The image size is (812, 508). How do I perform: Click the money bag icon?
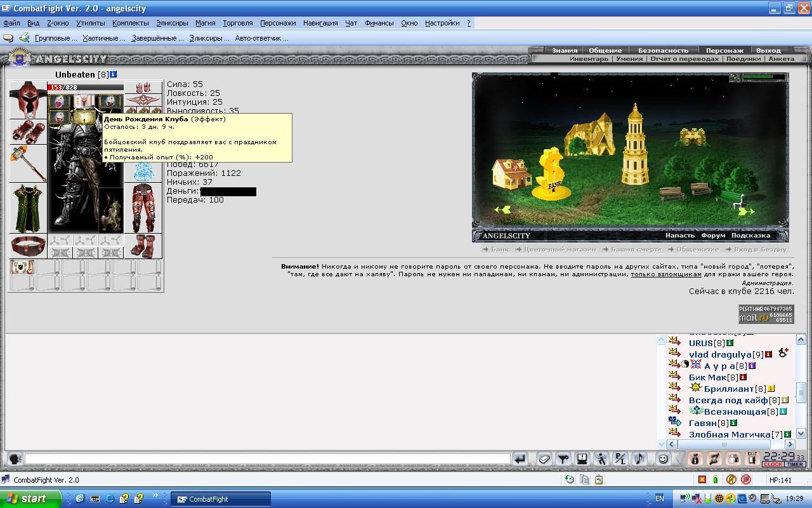pos(695,458)
